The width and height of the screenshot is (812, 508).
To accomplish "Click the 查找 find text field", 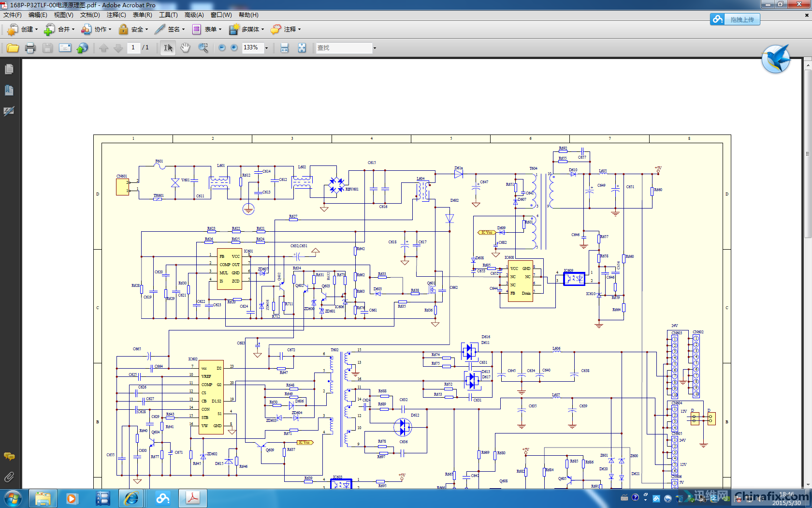I will tap(344, 48).
